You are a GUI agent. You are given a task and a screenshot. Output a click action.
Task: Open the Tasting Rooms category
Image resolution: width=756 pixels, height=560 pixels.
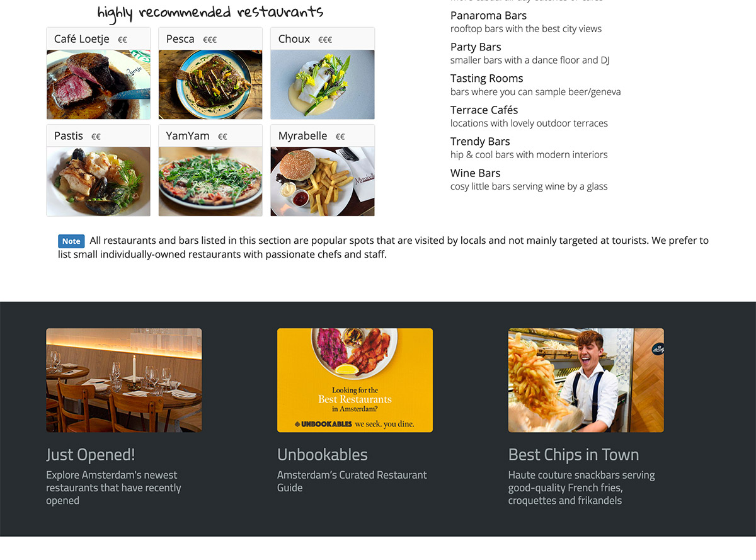pos(486,79)
